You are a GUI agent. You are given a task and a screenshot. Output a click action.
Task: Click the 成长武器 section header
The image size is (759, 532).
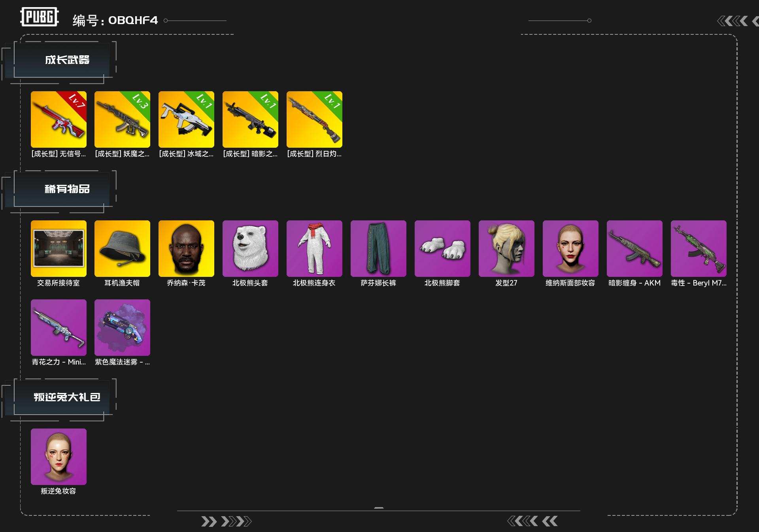point(67,60)
